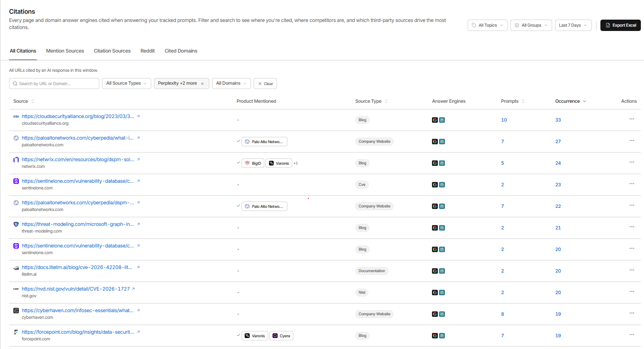Click the netwrix.com favicon
The height and width of the screenshot is (349, 644).
[16, 160]
